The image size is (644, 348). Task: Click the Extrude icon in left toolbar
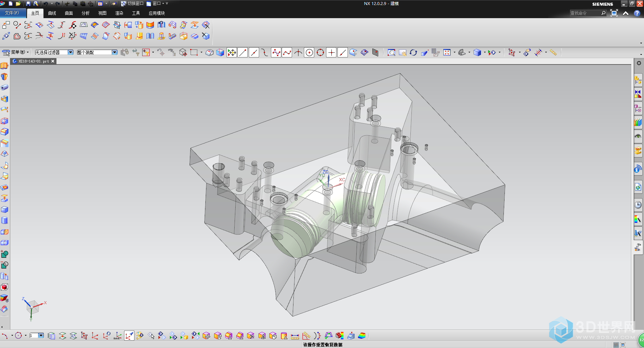[4, 66]
